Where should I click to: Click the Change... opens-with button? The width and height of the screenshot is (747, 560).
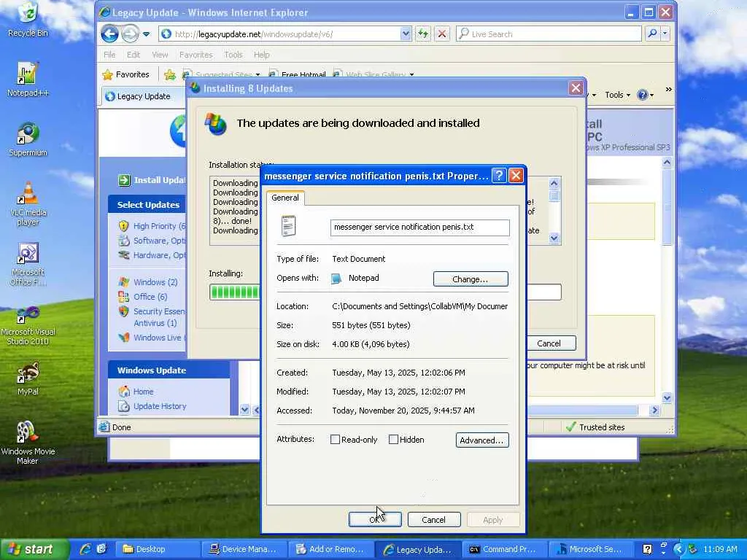(x=471, y=279)
